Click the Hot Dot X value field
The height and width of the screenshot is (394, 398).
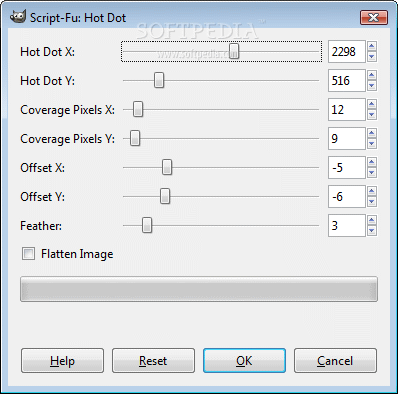(347, 52)
